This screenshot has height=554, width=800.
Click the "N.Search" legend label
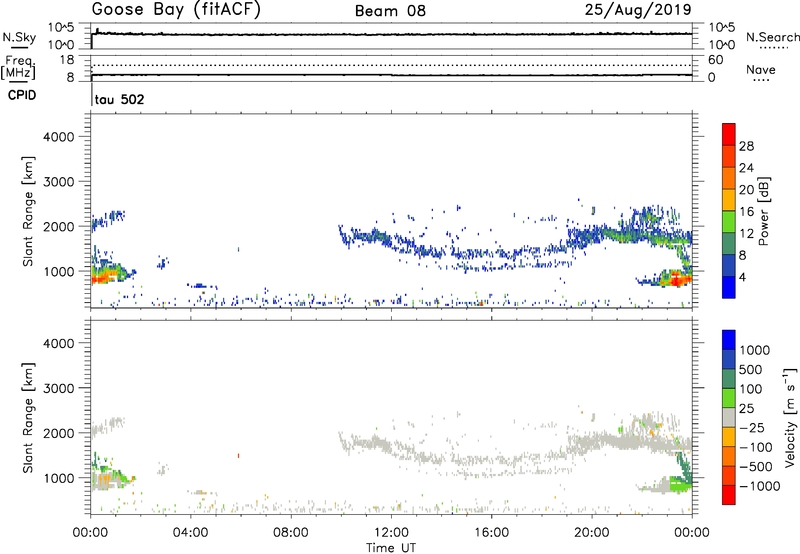(x=772, y=37)
